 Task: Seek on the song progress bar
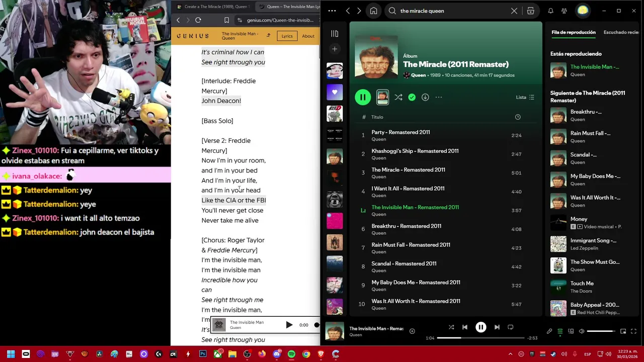pos(480,338)
